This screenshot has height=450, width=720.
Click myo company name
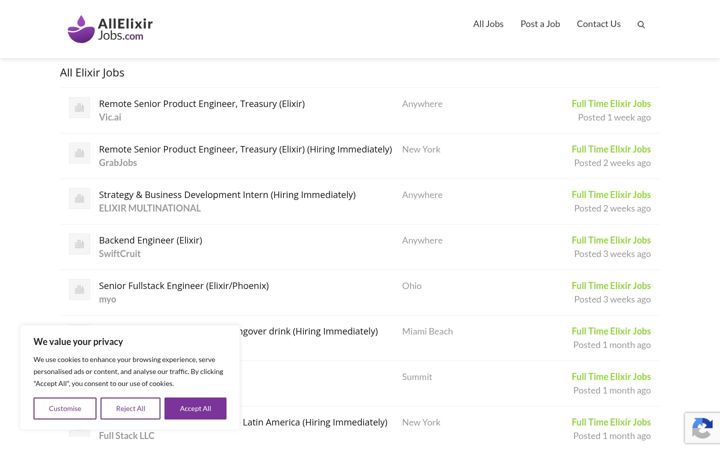(107, 299)
